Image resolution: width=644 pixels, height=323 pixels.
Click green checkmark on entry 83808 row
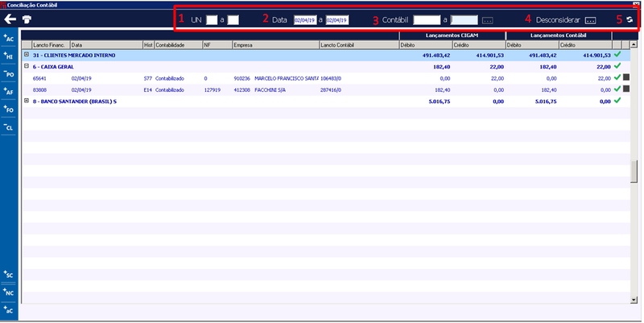pyautogui.click(x=617, y=89)
